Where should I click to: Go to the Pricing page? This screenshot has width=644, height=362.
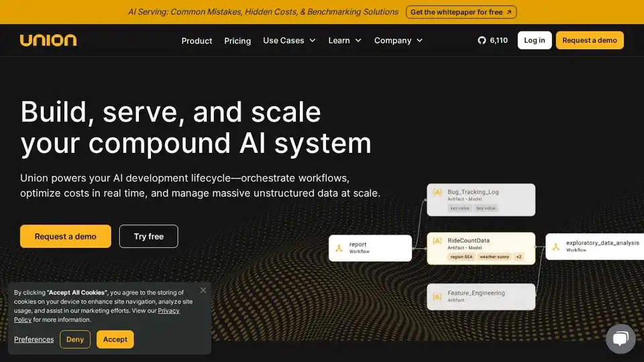[x=237, y=41]
